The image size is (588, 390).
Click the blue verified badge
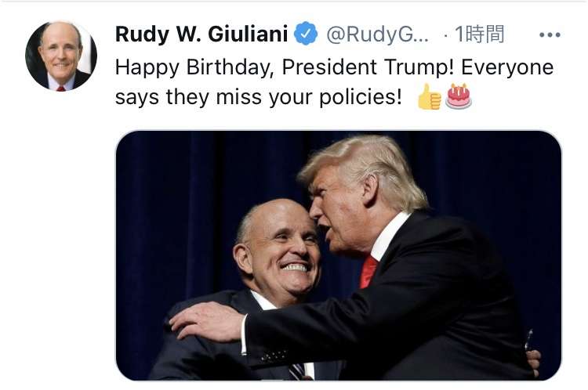pyautogui.click(x=304, y=34)
